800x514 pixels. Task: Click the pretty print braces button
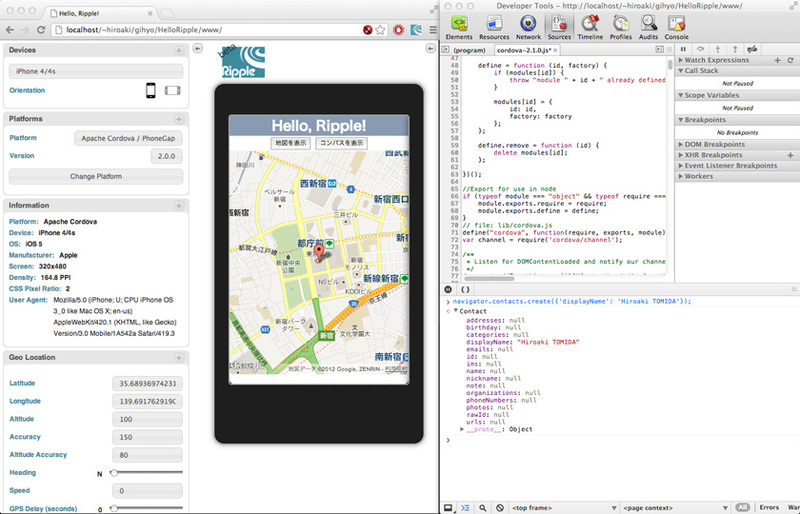465,289
